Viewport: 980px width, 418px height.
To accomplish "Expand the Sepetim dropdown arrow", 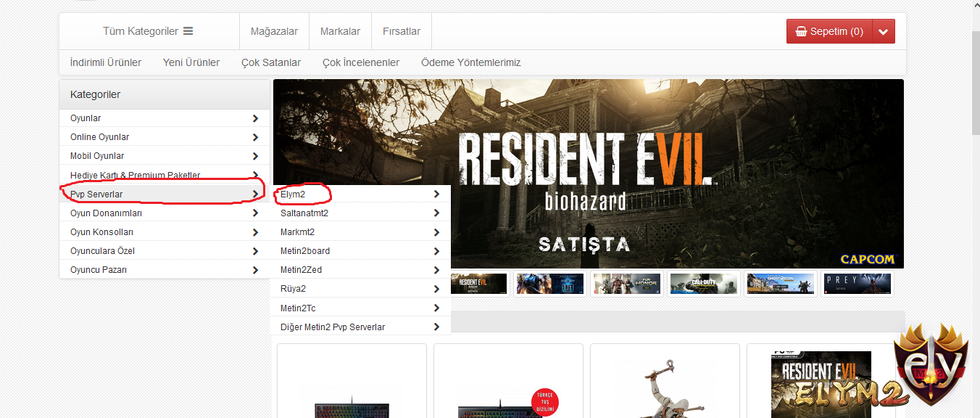I will pyautogui.click(x=883, y=31).
